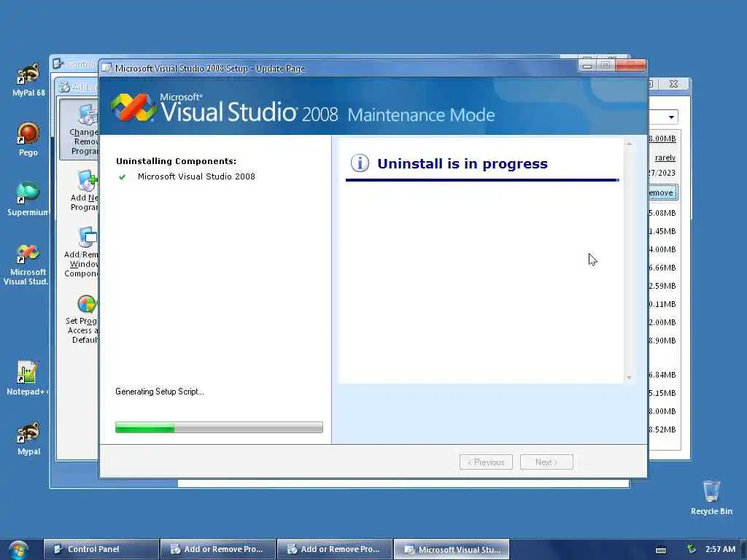
Task: Click the 2:57 AM clock
Action: [x=720, y=549]
